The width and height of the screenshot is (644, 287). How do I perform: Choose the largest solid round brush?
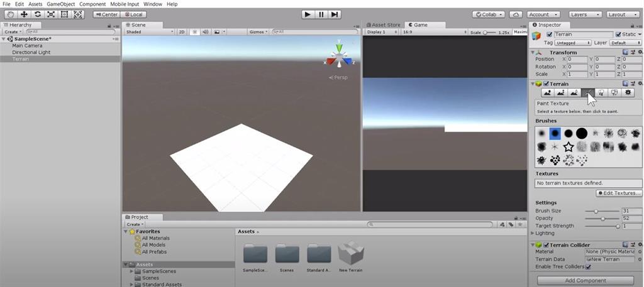582,133
